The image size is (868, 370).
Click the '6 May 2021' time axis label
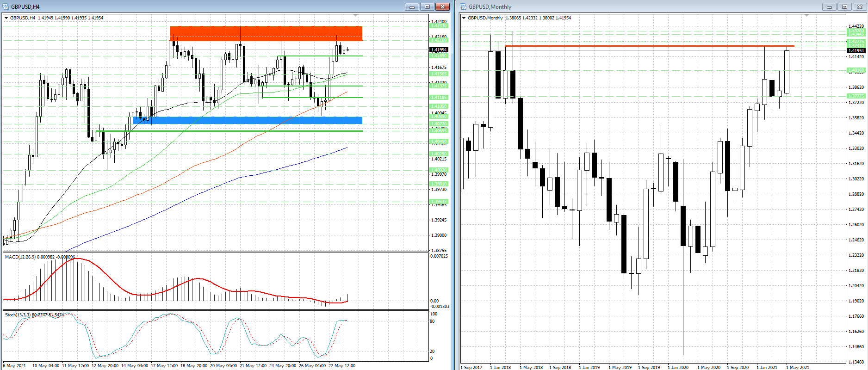click(14, 366)
